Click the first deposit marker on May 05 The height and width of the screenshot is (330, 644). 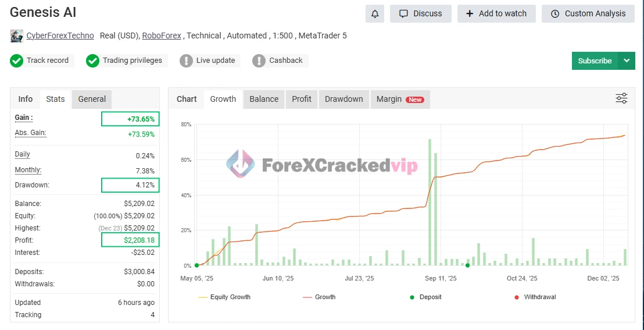click(196, 265)
